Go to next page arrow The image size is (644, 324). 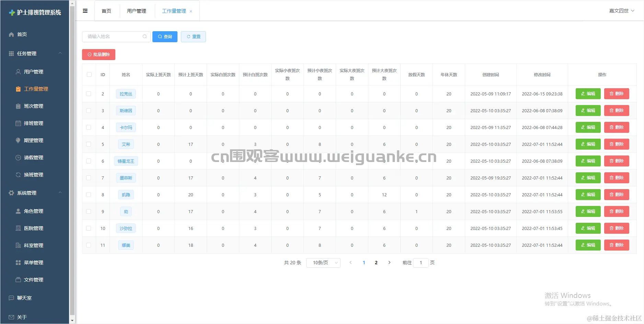389,263
